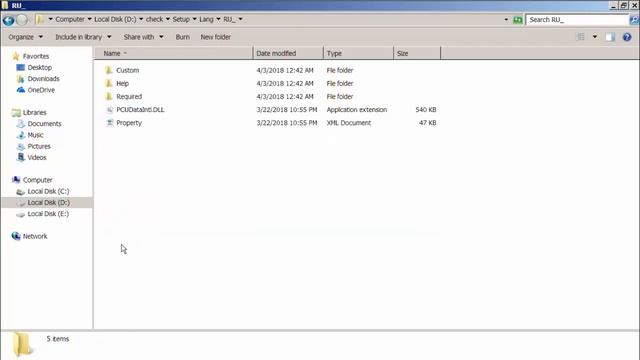
Task: Click the 47 KB size value
Action: pyautogui.click(x=428, y=123)
